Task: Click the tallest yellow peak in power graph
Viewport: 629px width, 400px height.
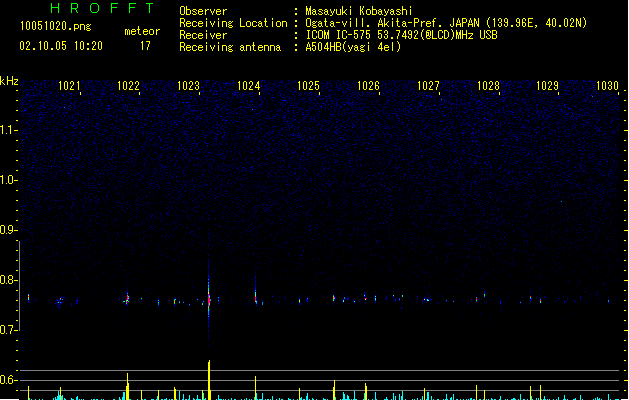Action: 209,380
